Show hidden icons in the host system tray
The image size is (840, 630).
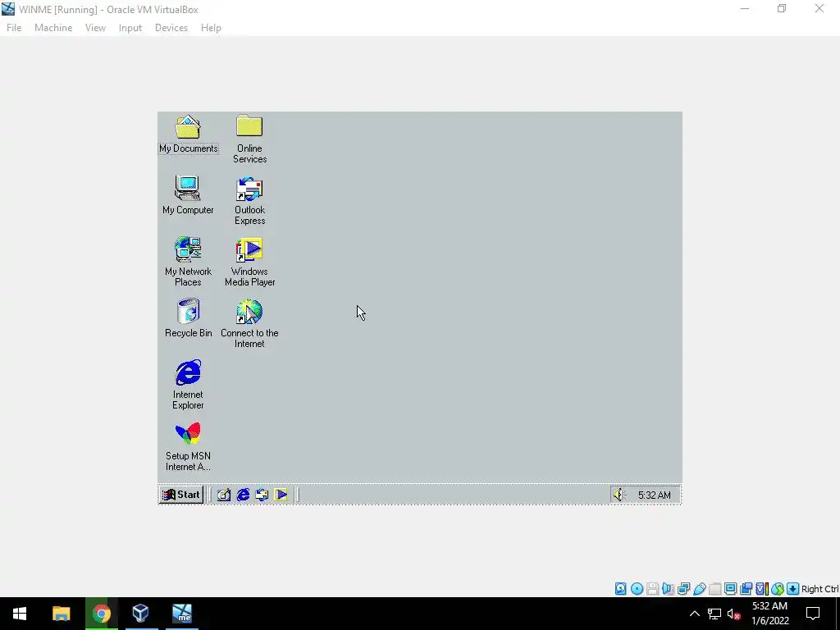pos(694,614)
